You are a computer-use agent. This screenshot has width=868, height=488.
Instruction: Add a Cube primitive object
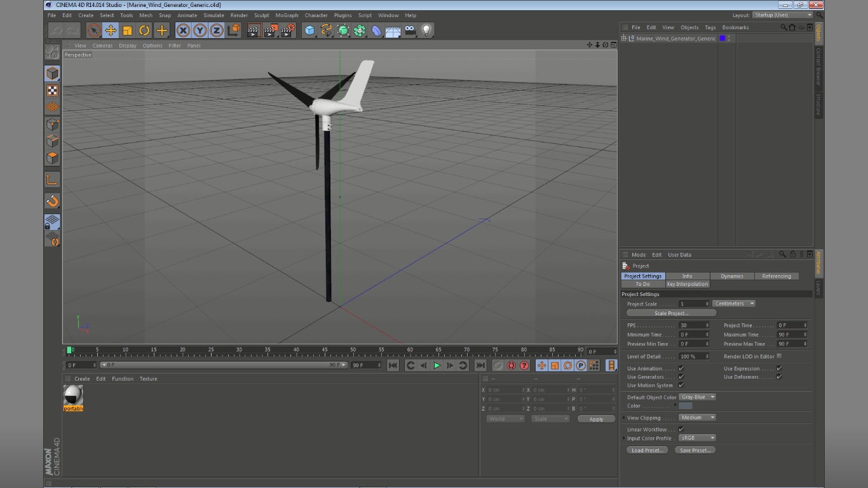click(309, 30)
